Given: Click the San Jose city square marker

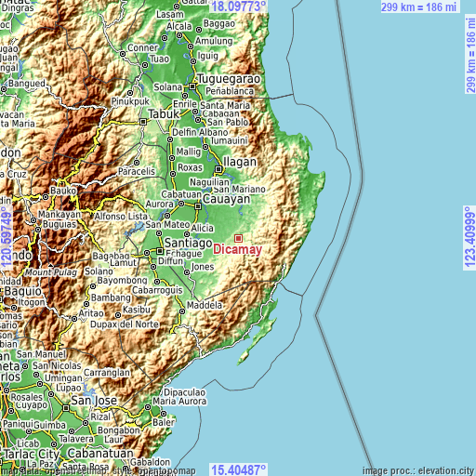Looking at the screenshot, I should (66, 408).
